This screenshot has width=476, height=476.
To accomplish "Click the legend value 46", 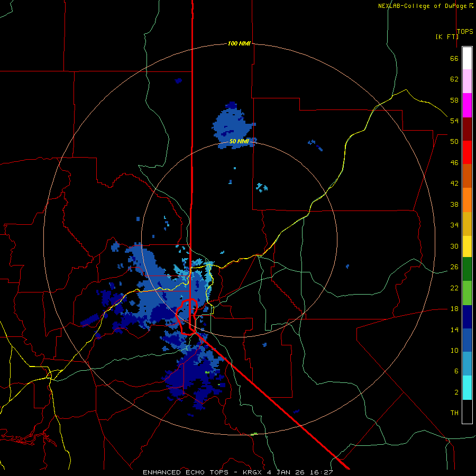I will (454, 163).
